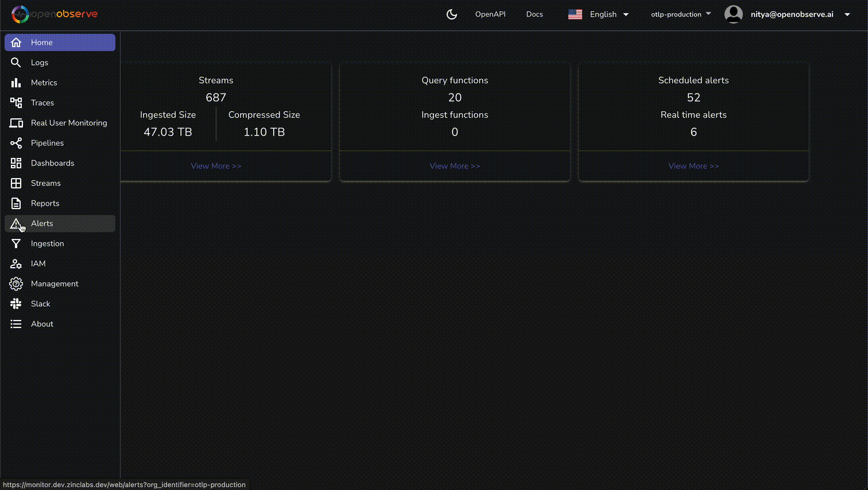The width and height of the screenshot is (868, 490).
Task: Open the Streams table icon
Action: tap(17, 183)
